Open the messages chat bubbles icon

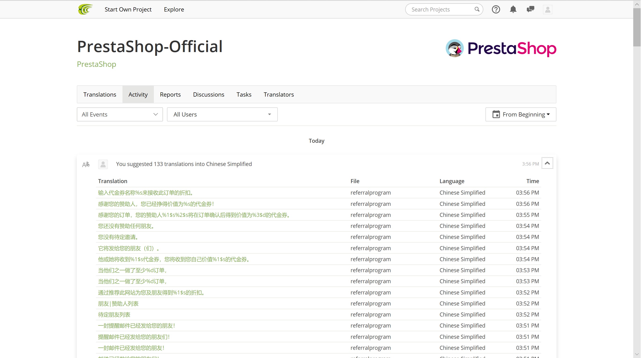(530, 10)
